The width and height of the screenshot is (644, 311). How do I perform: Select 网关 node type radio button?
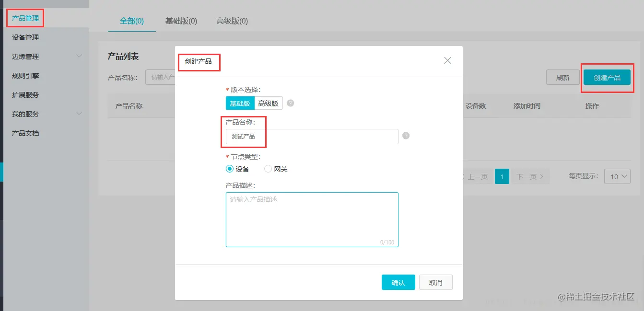(x=268, y=169)
